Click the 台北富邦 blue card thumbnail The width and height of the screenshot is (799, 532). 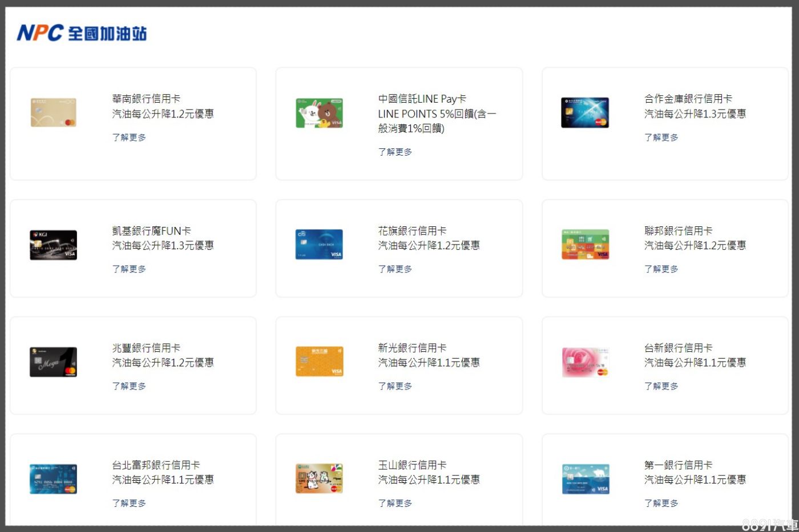tap(53, 479)
